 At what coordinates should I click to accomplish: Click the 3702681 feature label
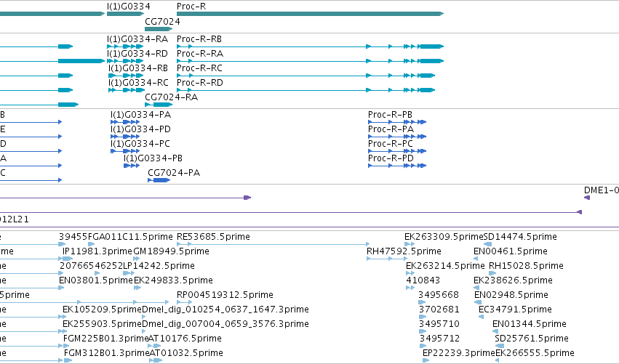(439, 310)
